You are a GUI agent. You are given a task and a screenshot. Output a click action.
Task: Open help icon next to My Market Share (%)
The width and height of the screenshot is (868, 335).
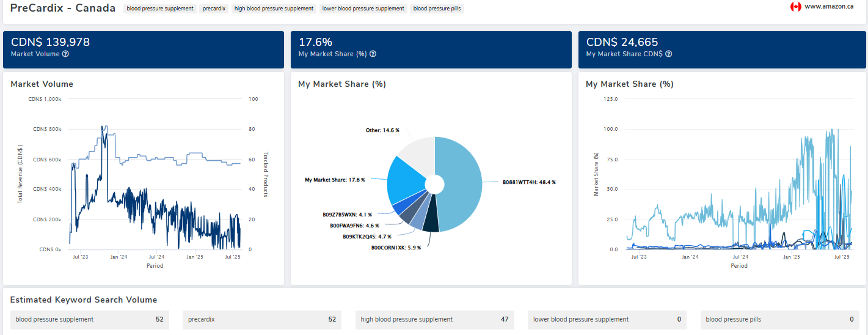pos(373,54)
